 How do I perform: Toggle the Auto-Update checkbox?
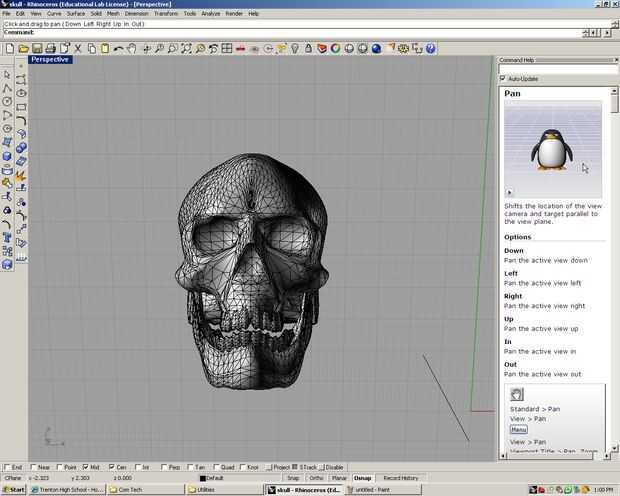[x=503, y=78]
